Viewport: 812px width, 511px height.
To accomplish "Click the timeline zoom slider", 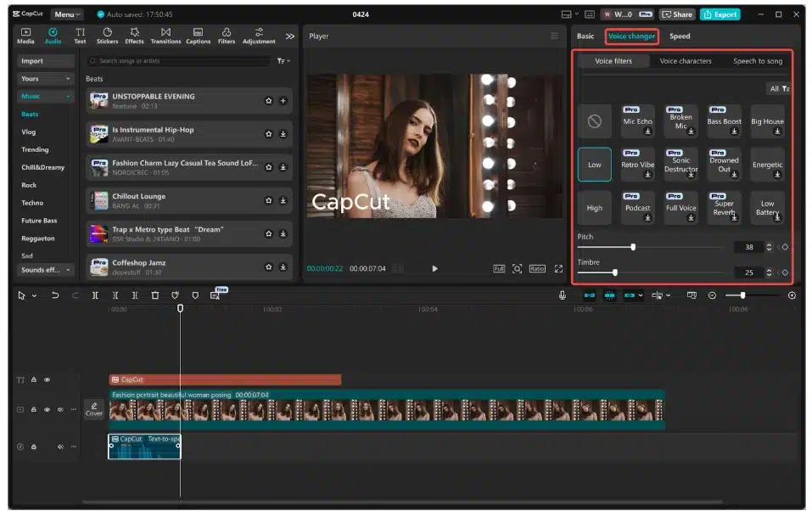I will [752, 295].
